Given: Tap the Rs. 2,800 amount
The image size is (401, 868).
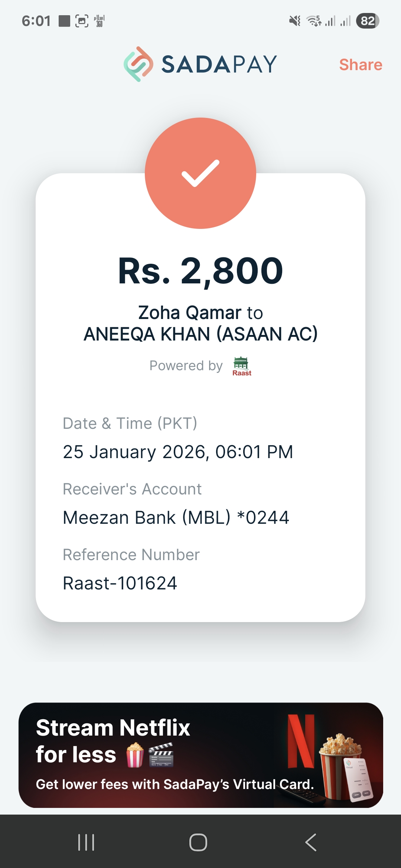Looking at the screenshot, I should click(200, 271).
